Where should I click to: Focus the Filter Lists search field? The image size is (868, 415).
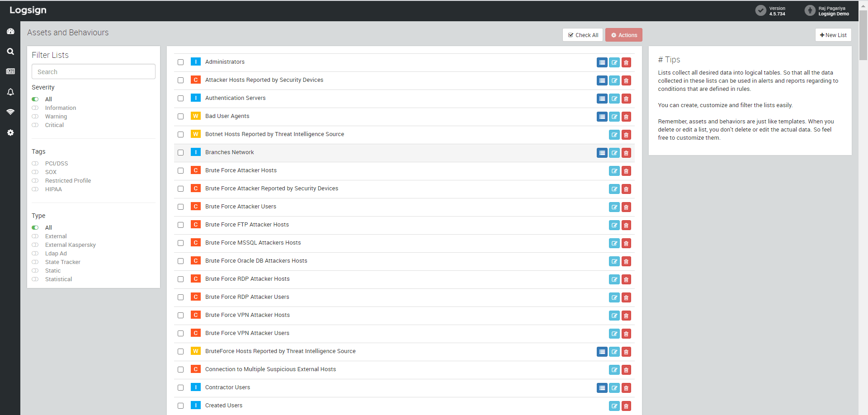[x=94, y=71]
